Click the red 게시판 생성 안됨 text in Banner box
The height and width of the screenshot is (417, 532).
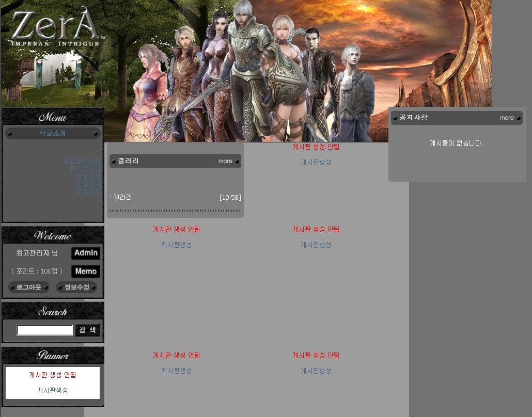click(53, 375)
